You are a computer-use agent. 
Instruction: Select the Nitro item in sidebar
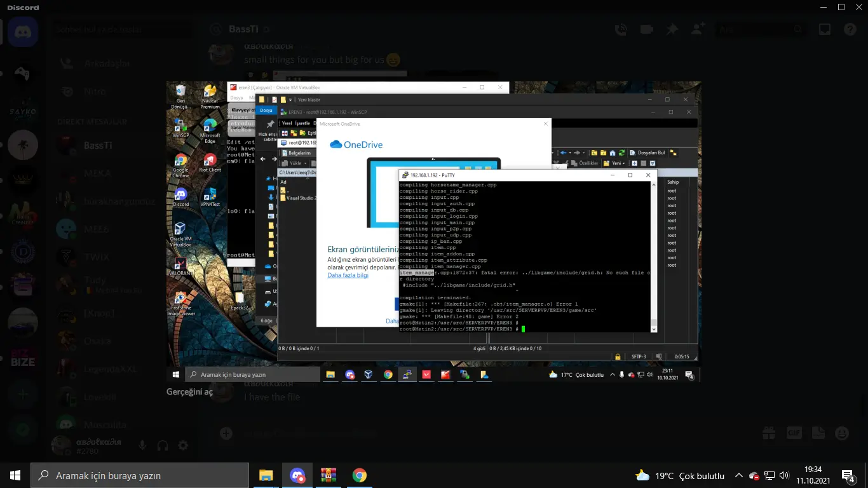[95, 91]
